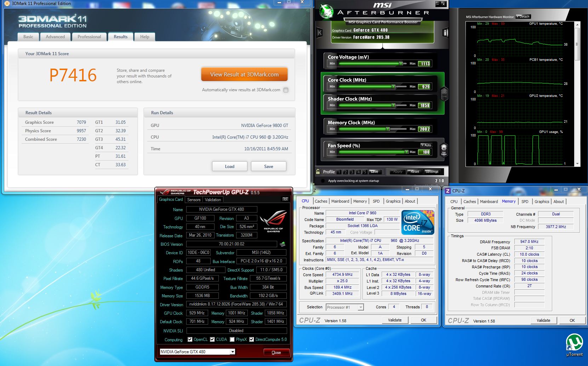Switch to the Sensors tab in GPU-Z
588x366 pixels.
pos(194,200)
